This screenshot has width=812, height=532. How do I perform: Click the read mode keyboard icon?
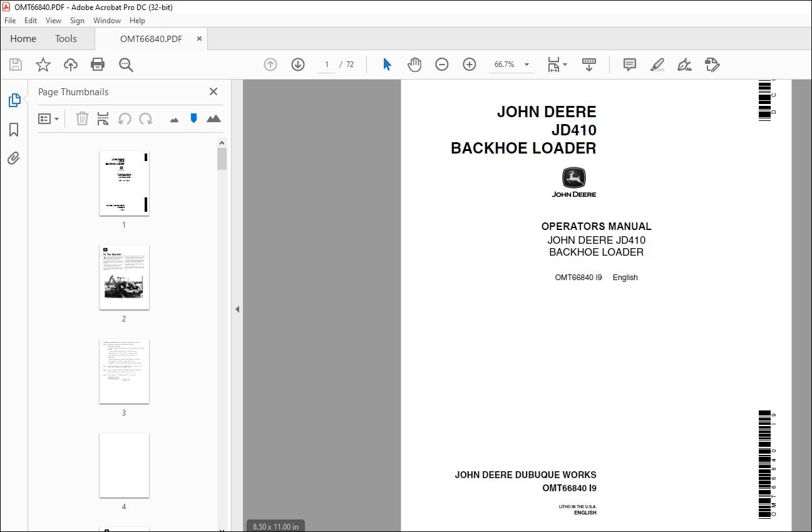tap(589, 65)
